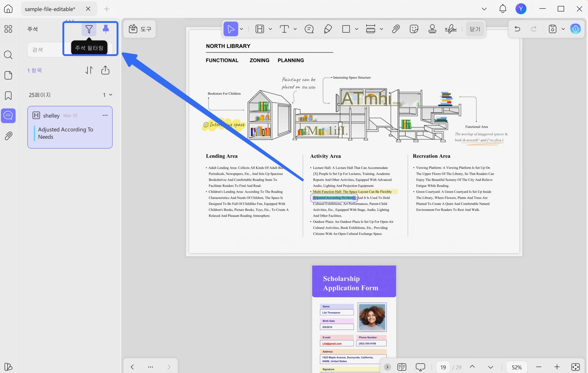This screenshot has width=588, height=373.
Task: Open the Home screen icon
Action: [8, 9]
